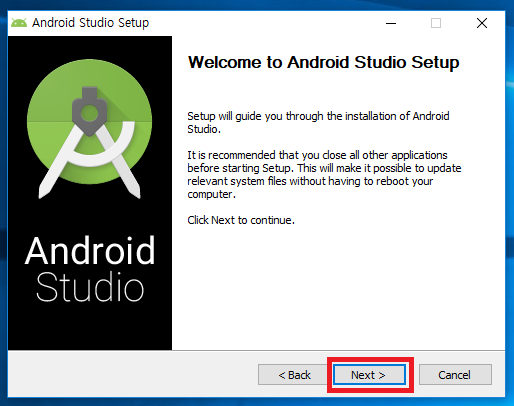This screenshot has height=406, width=514.
Task: Minimize the Android Studio Setup window
Action: 391,23
